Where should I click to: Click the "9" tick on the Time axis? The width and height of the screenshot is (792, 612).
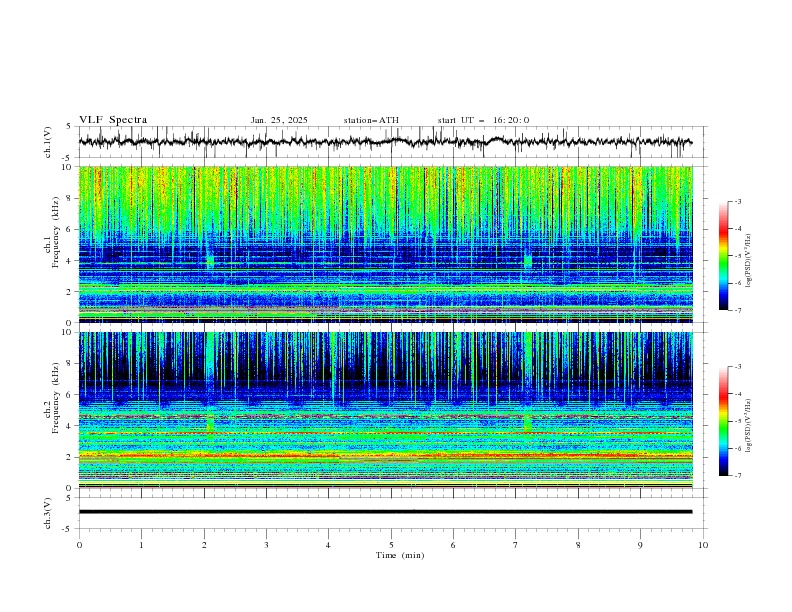[x=640, y=545]
